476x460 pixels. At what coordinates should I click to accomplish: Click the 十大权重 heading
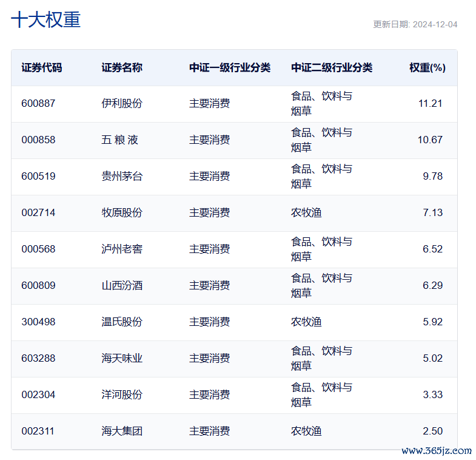[x=46, y=20]
